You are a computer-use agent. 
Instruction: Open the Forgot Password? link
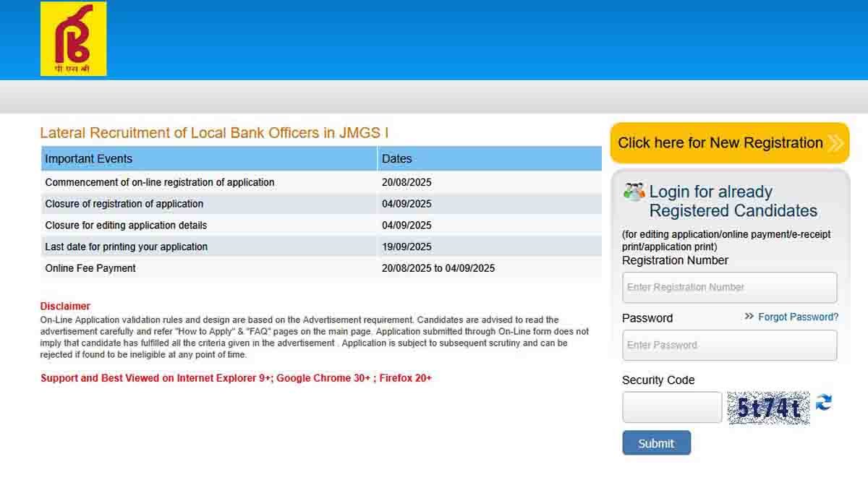pyautogui.click(x=798, y=317)
